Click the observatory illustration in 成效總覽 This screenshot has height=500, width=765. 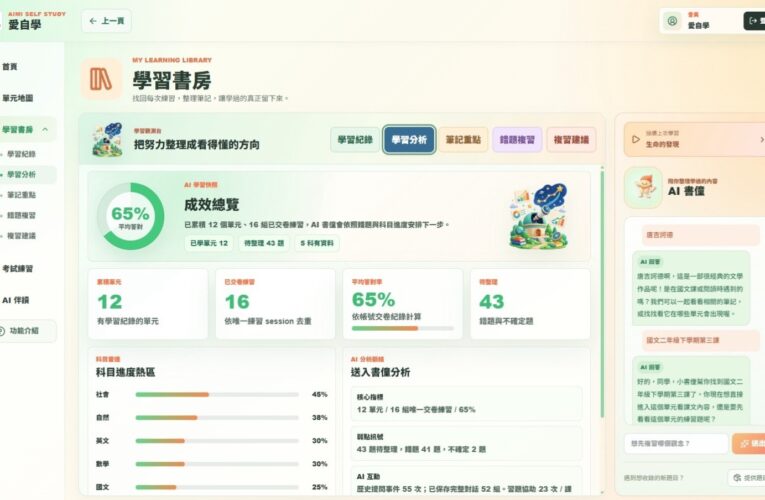click(539, 216)
